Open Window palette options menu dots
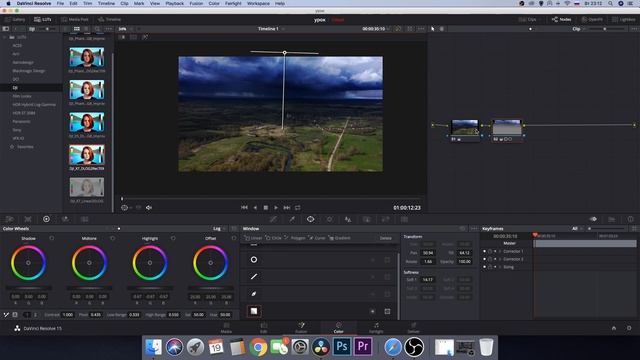Viewport: 640px width, 360px height. pyautogui.click(x=473, y=229)
